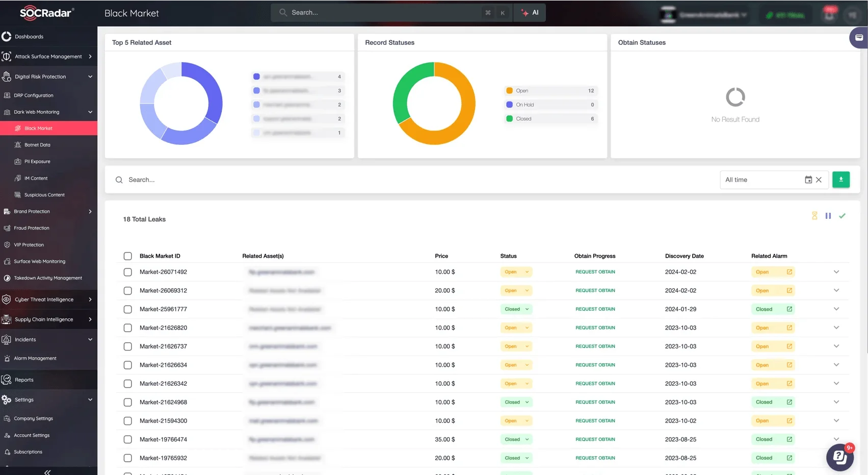Check the box for Market-26069312
Screen dimensions: 868x475
[128, 291]
